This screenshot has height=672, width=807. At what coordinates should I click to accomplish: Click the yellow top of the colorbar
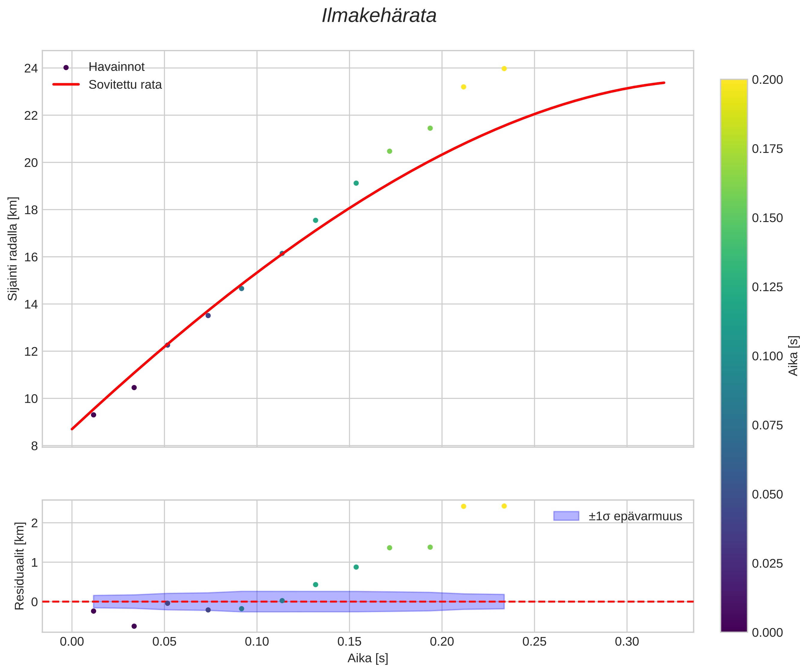coord(734,84)
